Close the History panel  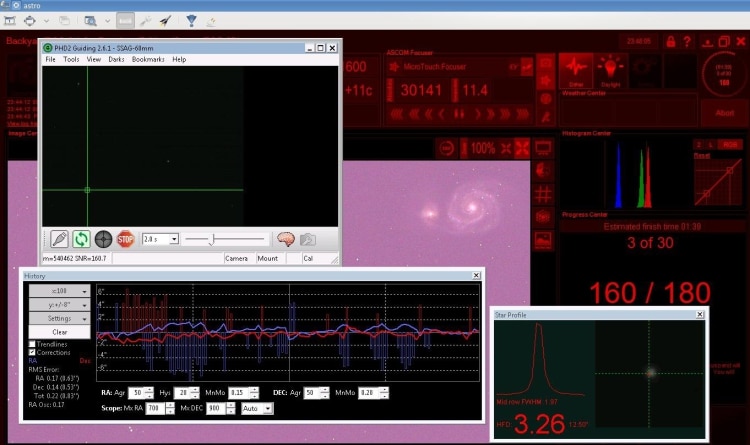(x=476, y=275)
